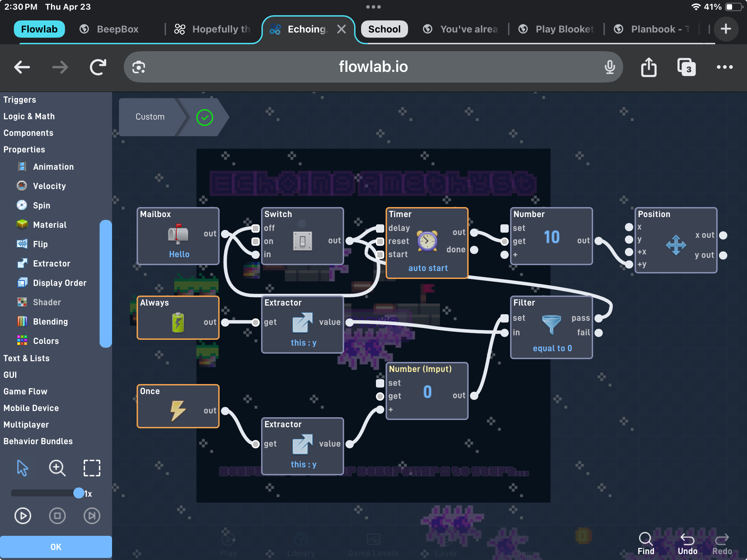747x560 pixels.
Task: Collapse the Properties category
Action: pos(24,149)
